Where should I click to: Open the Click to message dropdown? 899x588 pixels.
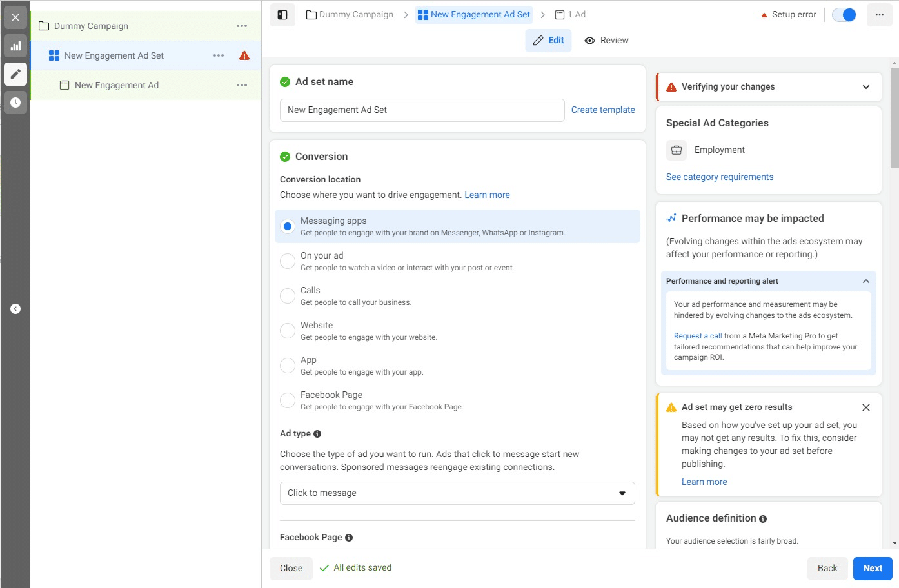click(x=457, y=493)
